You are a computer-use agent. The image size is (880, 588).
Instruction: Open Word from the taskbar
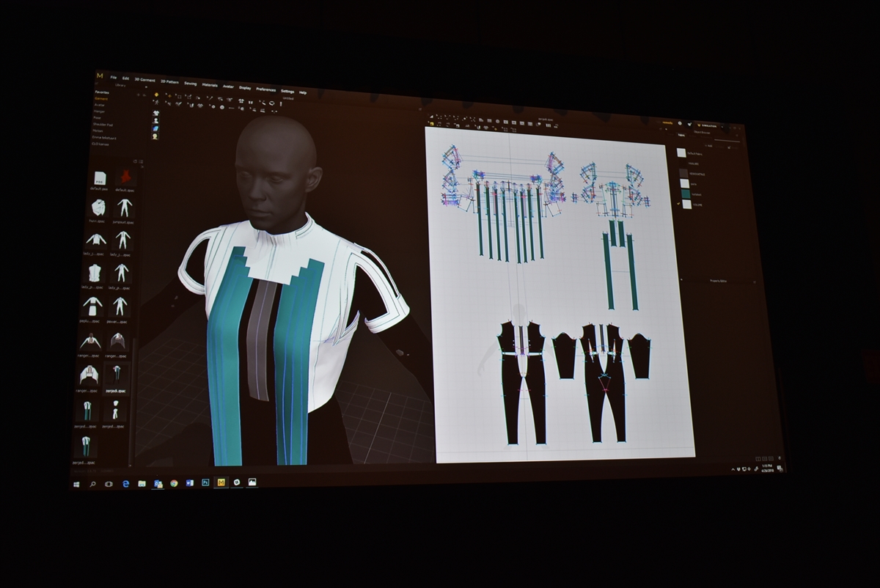[189, 483]
